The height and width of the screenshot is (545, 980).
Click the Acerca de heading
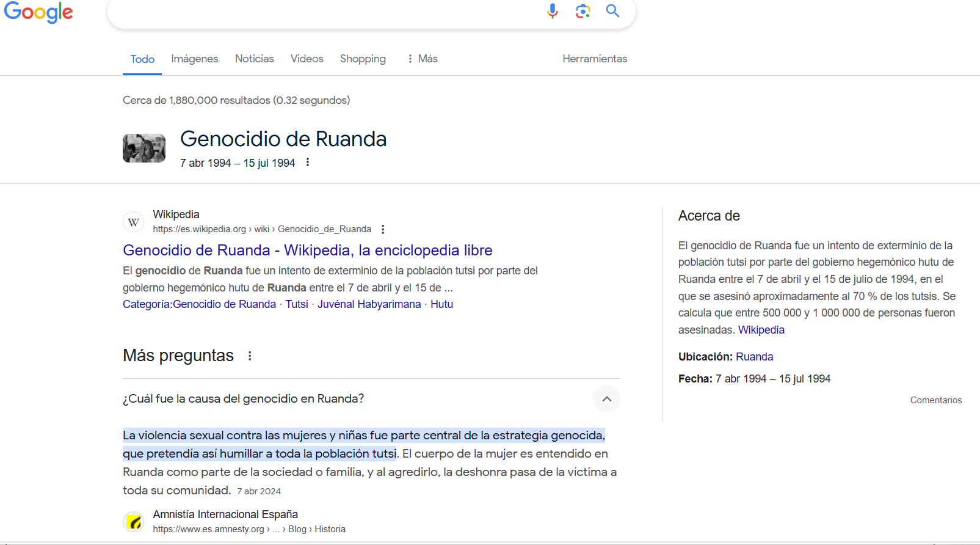(x=709, y=216)
